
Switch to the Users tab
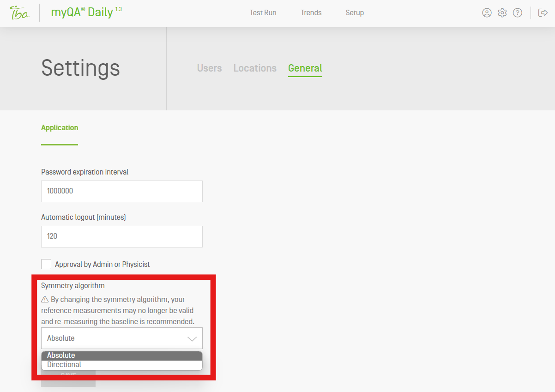(209, 68)
